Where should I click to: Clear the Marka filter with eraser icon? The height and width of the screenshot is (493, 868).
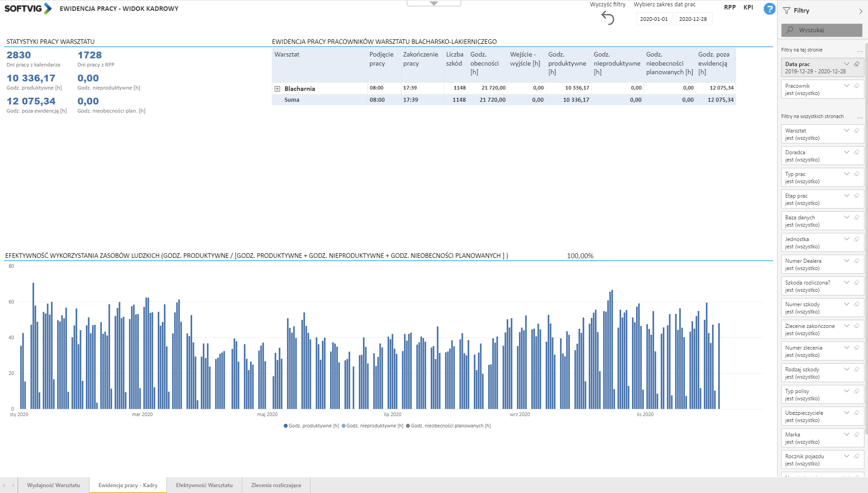point(856,434)
